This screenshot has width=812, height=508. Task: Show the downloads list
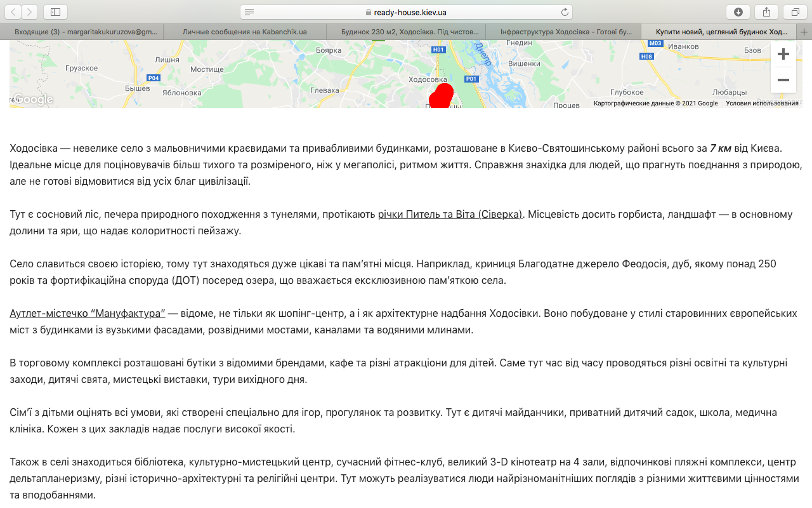tap(738, 12)
